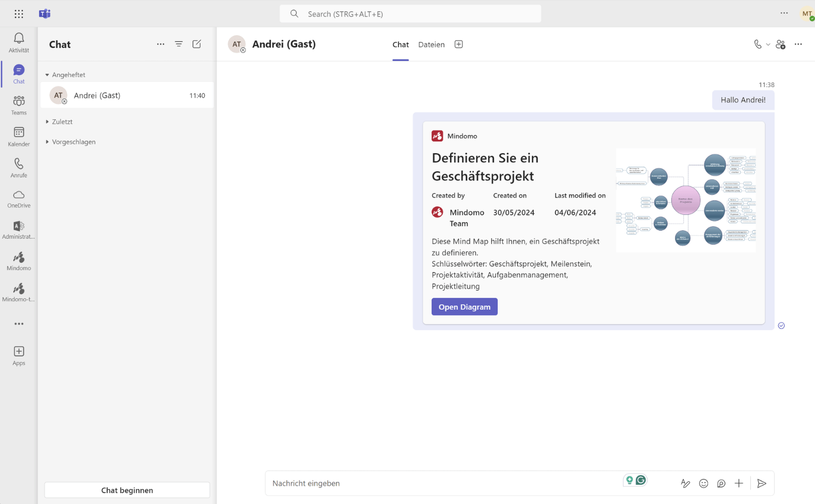Click the created date 30/05/2024
The height and width of the screenshot is (504, 815).
[514, 213]
